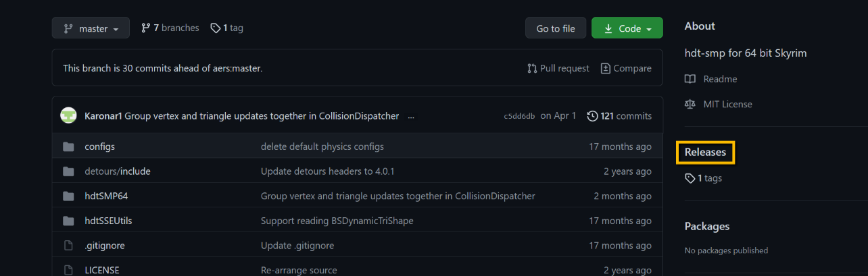
Task: Open the master branch dropdown
Action: click(90, 28)
